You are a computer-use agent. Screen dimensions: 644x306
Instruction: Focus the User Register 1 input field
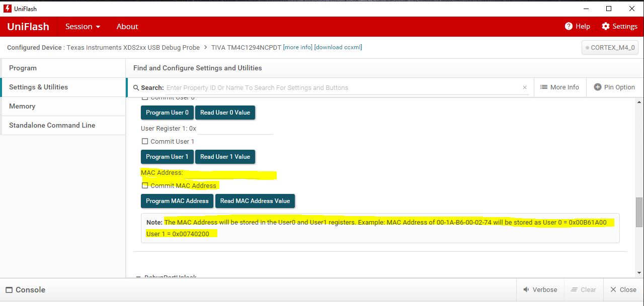(235, 129)
